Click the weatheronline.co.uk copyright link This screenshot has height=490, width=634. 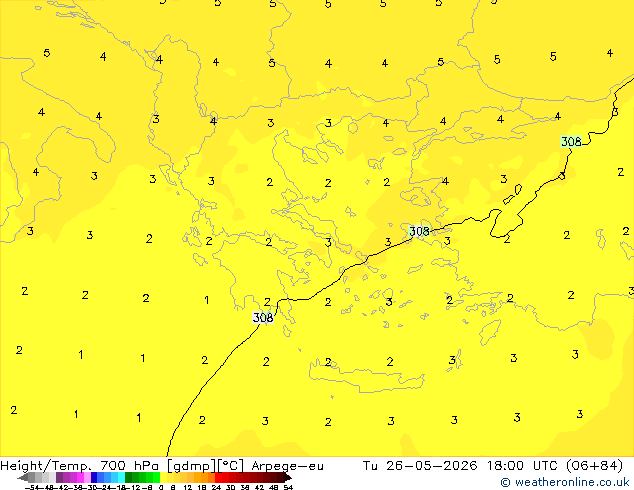pos(564,482)
